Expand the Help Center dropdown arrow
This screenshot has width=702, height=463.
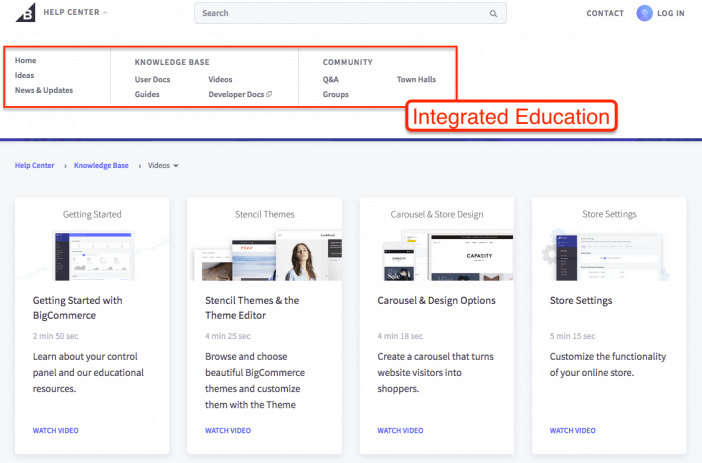(x=105, y=13)
